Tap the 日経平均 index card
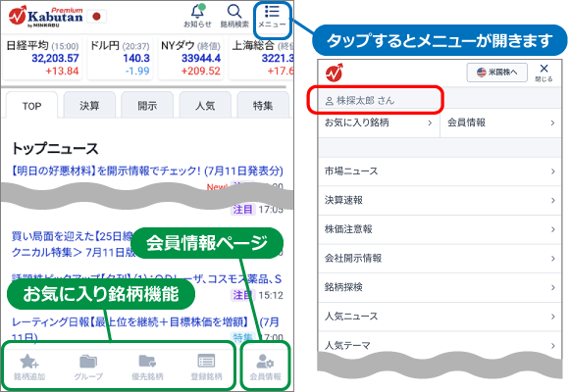This screenshot has height=392, width=569. [42, 58]
